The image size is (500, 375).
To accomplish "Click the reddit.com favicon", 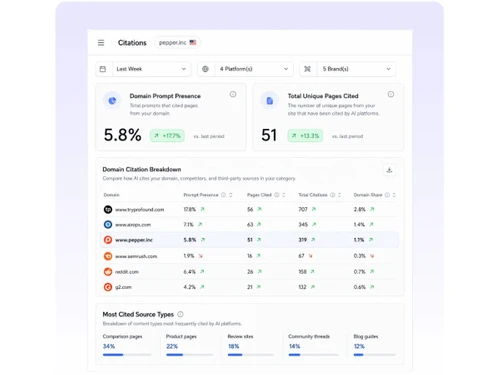I will tap(108, 272).
